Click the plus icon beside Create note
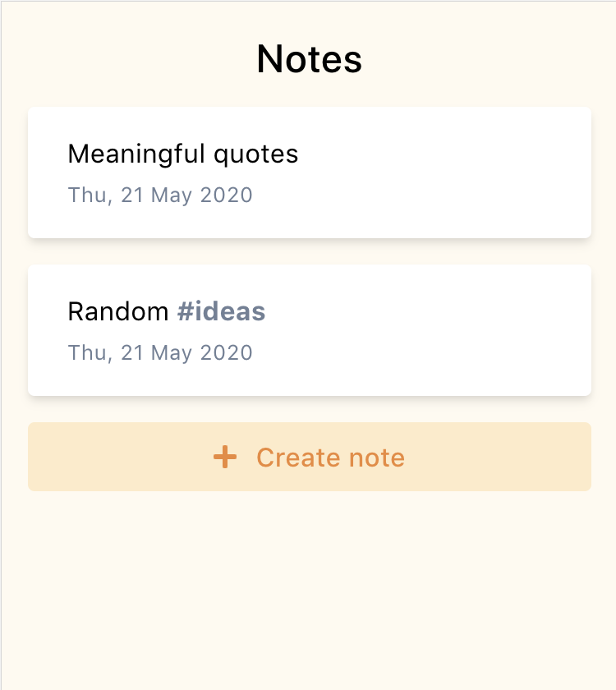This screenshot has height=690, width=616. [x=225, y=458]
